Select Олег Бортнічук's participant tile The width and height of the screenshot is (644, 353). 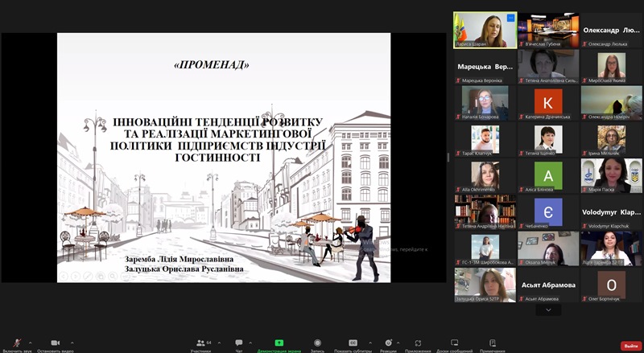(611, 286)
